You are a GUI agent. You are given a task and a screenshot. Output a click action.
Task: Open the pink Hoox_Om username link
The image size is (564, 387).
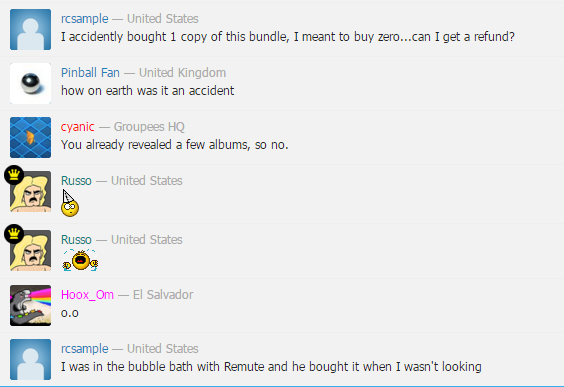[x=87, y=295]
